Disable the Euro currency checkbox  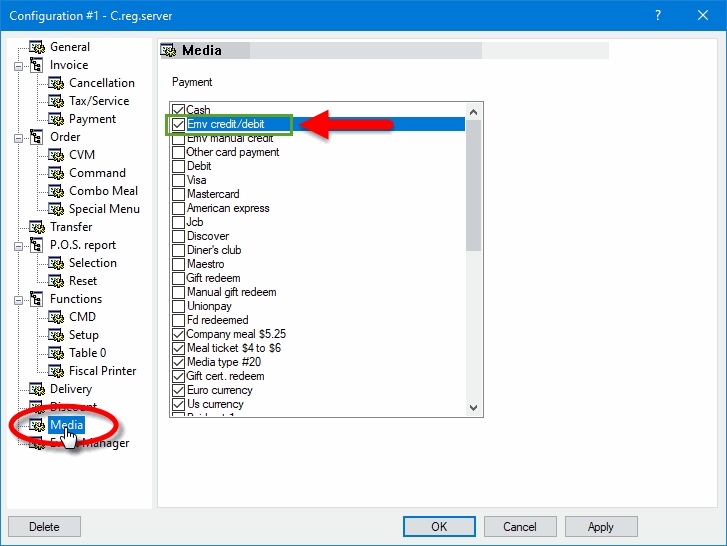(x=179, y=390)
